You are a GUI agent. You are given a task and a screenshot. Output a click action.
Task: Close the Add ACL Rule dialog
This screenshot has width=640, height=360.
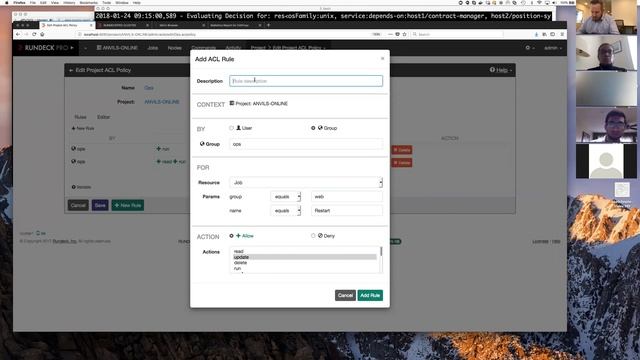click(x=382, y=58)
